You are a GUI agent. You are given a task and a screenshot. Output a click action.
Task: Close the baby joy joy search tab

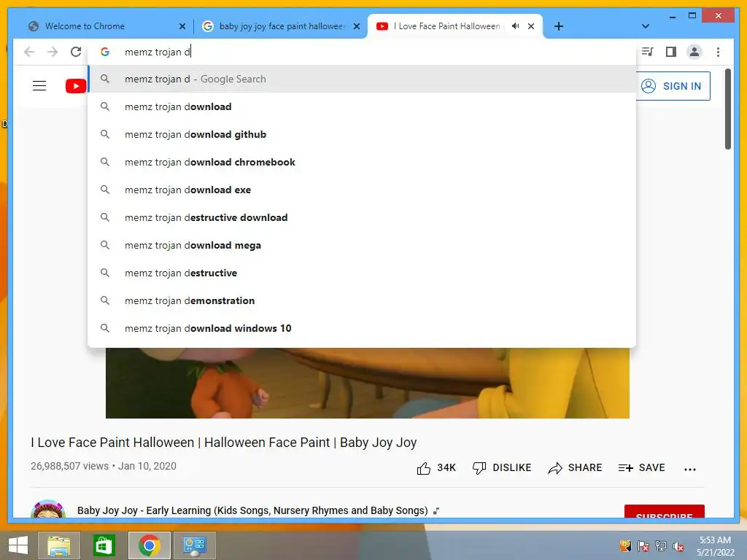point(356,26)
